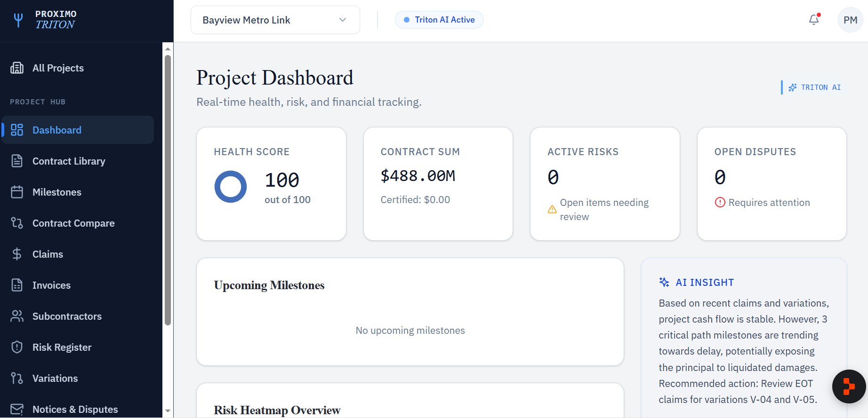Open the Contract Sum card
Viewport: 868px width, 418px height.
click(438, 184)
